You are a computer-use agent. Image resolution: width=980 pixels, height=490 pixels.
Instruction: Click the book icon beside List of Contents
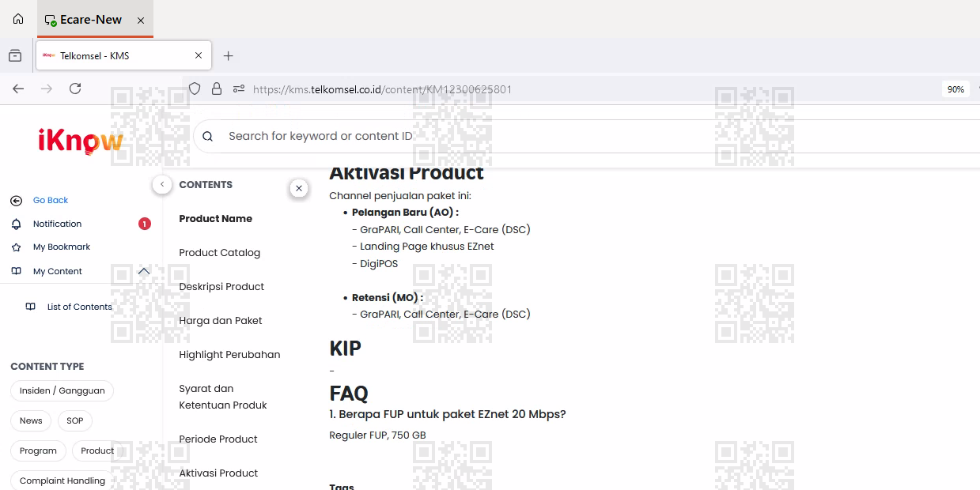[30, 307]
